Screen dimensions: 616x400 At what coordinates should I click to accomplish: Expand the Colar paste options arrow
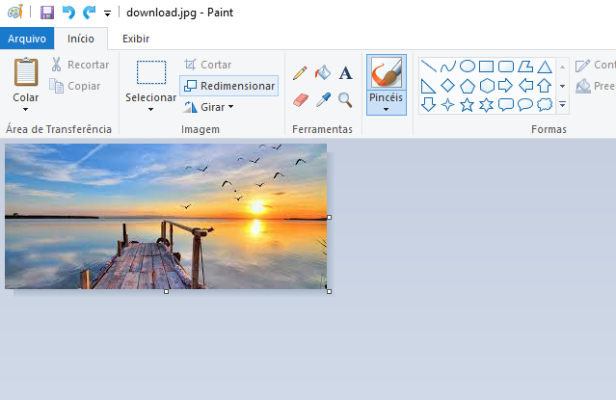(x=26, y=110)
